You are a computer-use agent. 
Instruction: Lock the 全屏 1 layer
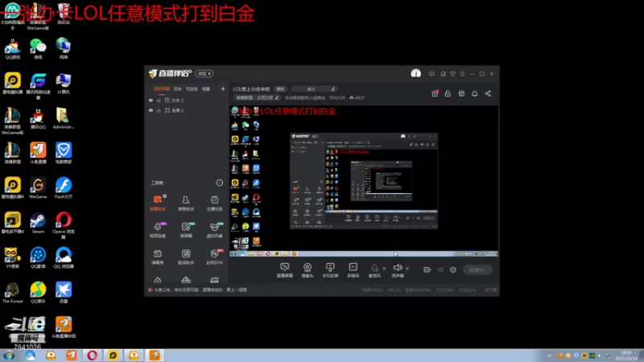coord(159,110)
